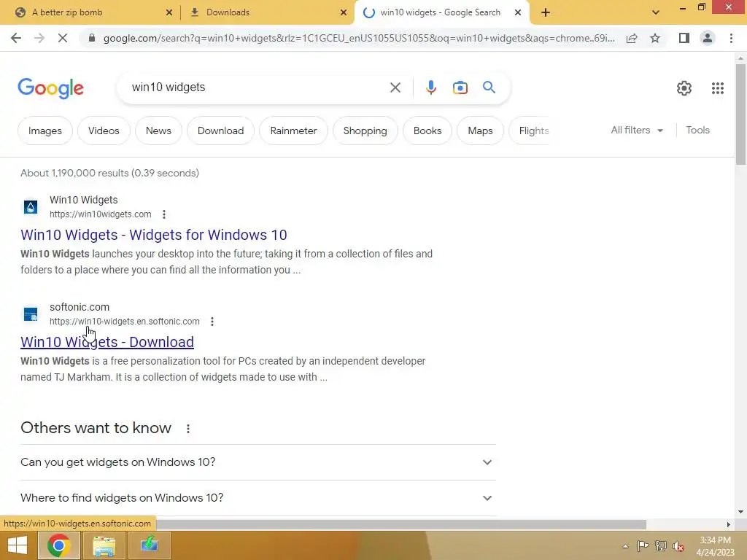Viewport: 747px width, 560px height.
Task: Filter results by Books
Action: click(427, 131)
